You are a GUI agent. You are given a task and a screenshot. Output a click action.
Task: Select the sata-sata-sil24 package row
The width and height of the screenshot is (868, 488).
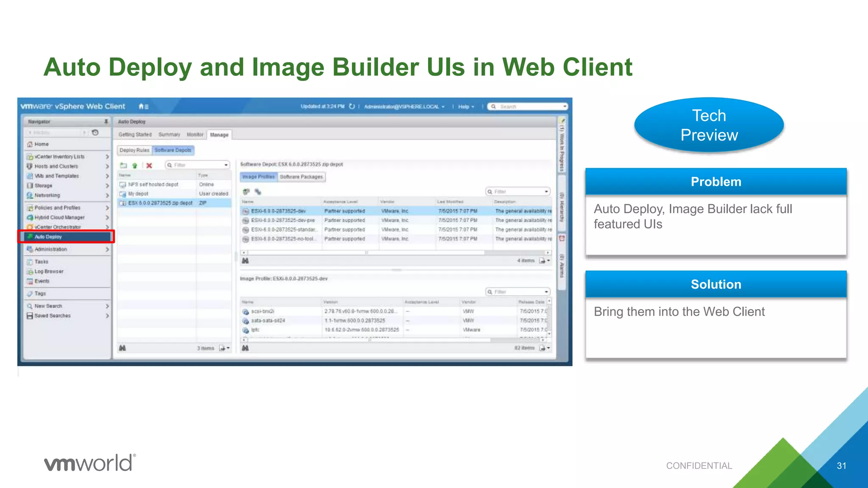(x=394, y=321)
